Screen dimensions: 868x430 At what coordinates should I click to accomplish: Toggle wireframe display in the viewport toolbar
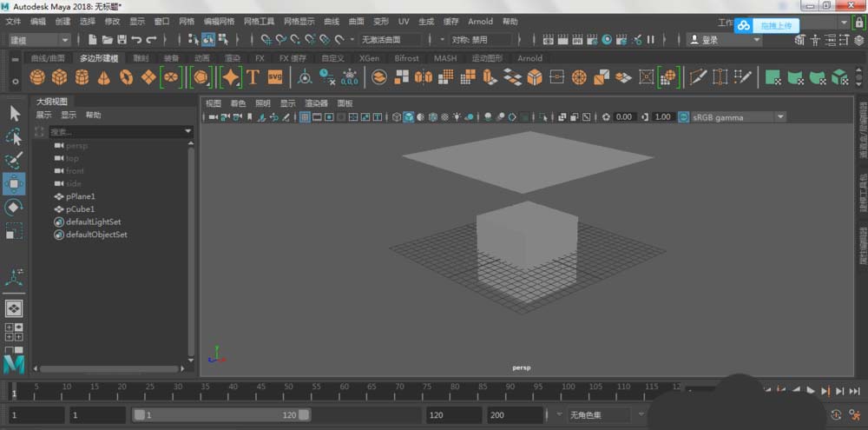coord(397,116)
